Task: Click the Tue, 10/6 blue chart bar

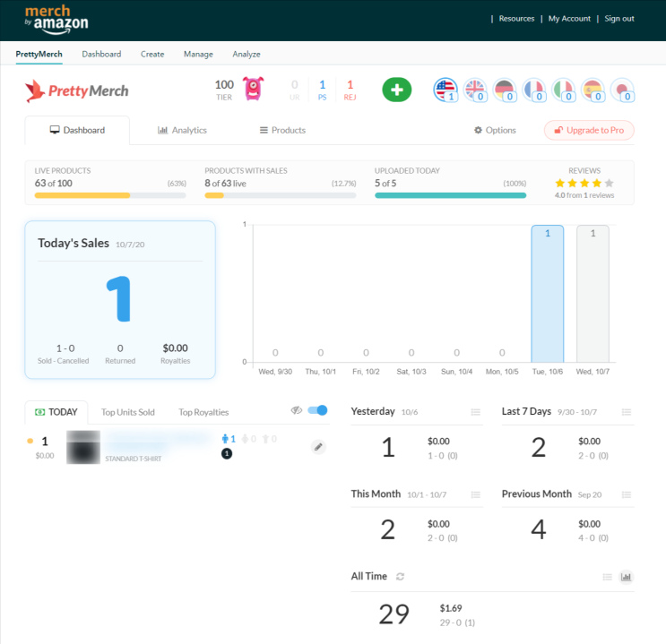Action: tap(548, 294)
